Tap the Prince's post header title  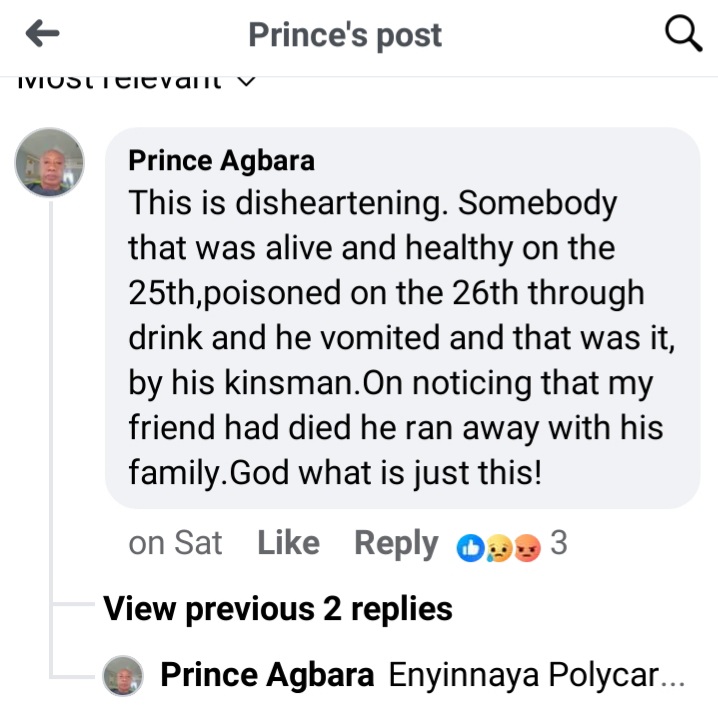[x=344, y=36]
